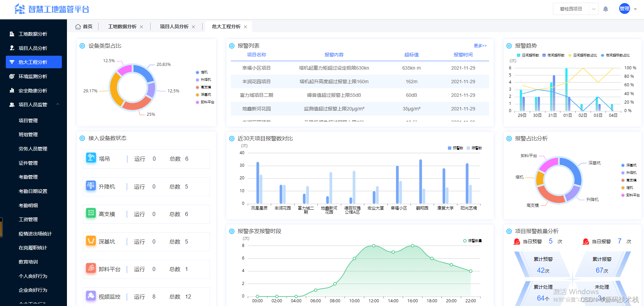Click the 当日预警 alarm icon
Screen dimensions: 644x306
pyautogui.click(x=517, y=241)
